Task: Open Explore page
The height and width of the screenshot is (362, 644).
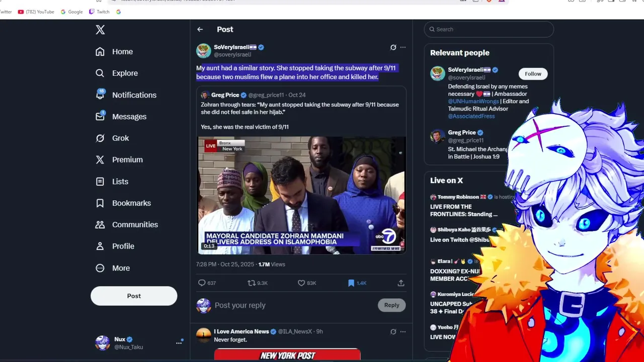Action: tap(117, 73)
